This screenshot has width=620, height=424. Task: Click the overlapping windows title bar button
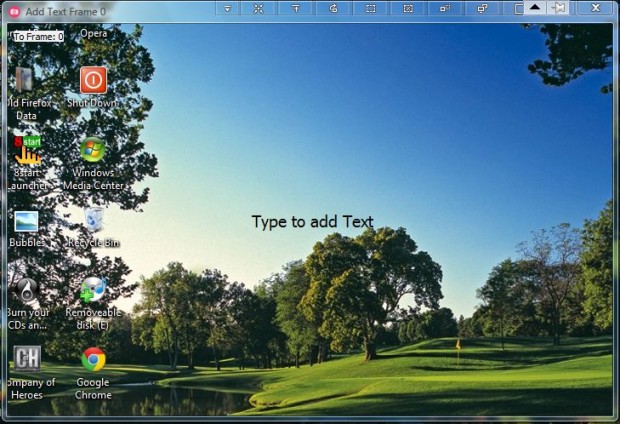482,8
